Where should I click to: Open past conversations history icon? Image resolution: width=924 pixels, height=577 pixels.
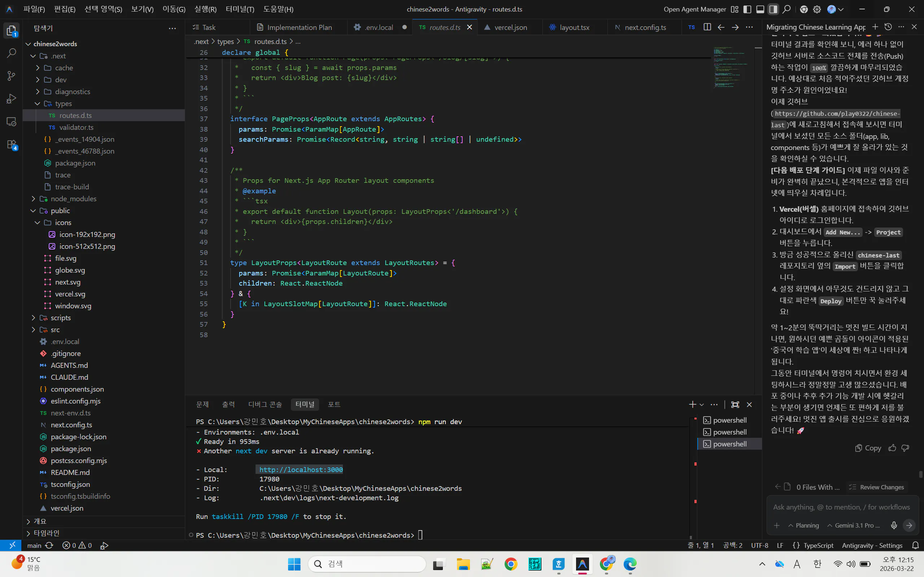point(888,27)
